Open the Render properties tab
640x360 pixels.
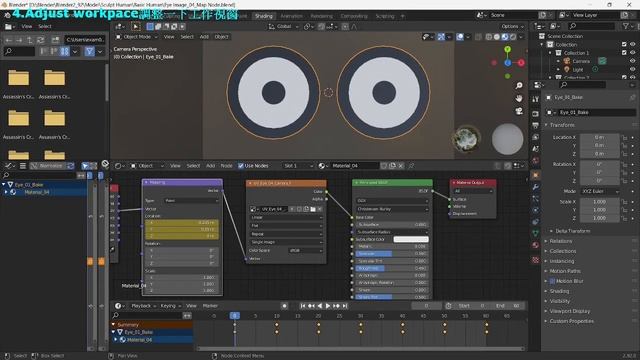point(536,113)
